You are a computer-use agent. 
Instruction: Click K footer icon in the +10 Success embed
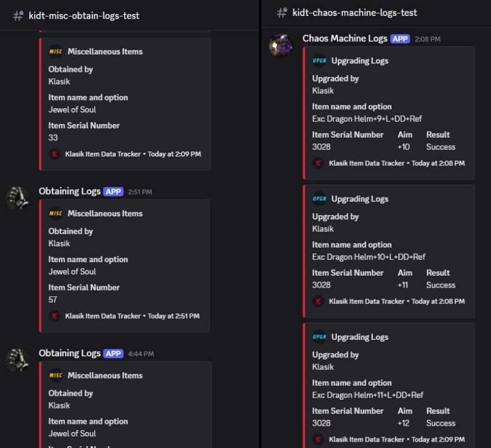(318, 163)
